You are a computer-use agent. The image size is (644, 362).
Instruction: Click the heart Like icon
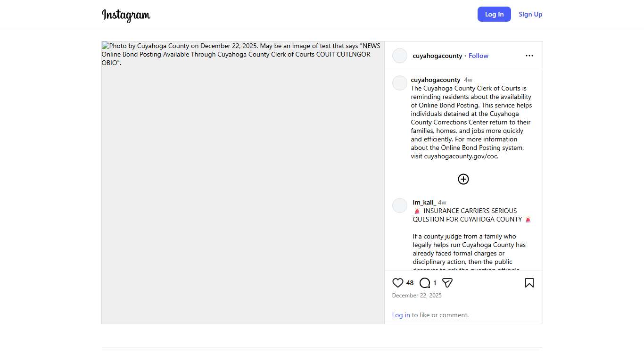pyautogui.click(x=398, y=283)
